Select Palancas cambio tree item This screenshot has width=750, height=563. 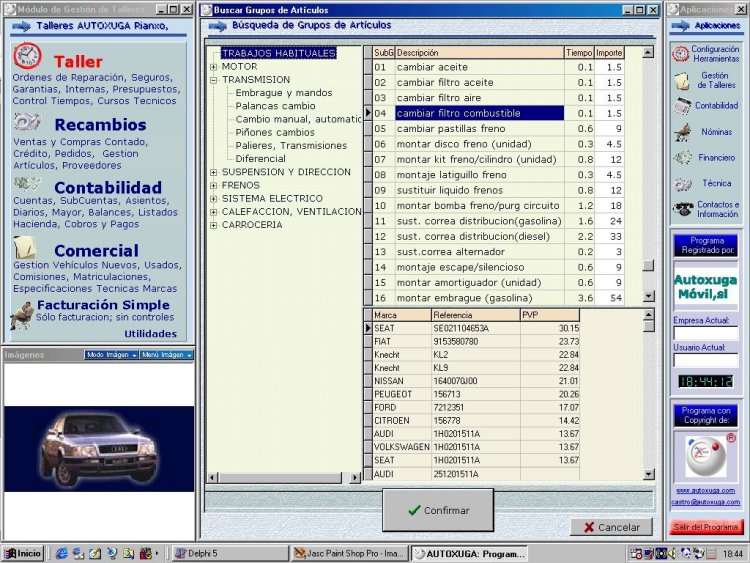[x=276, y=106]
